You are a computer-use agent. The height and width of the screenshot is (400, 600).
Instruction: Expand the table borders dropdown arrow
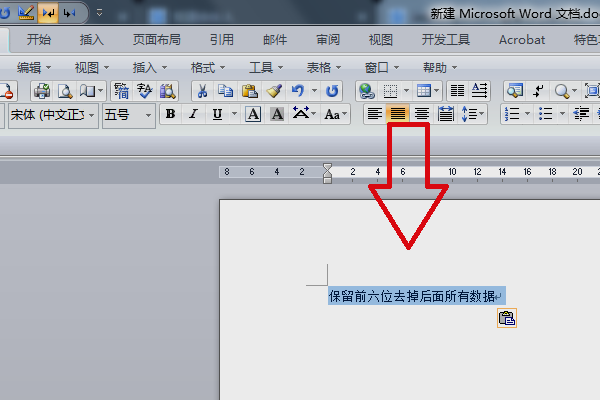point(406,91)
